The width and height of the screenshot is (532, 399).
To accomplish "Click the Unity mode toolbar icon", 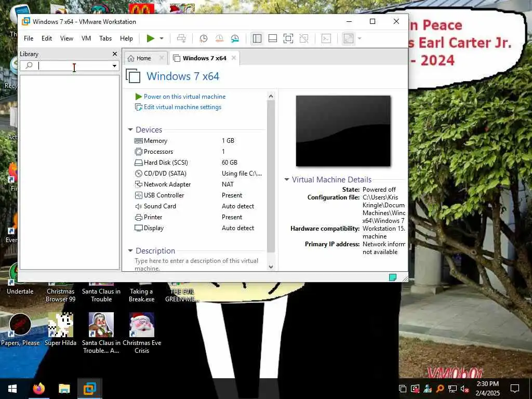I will [304, 38].
